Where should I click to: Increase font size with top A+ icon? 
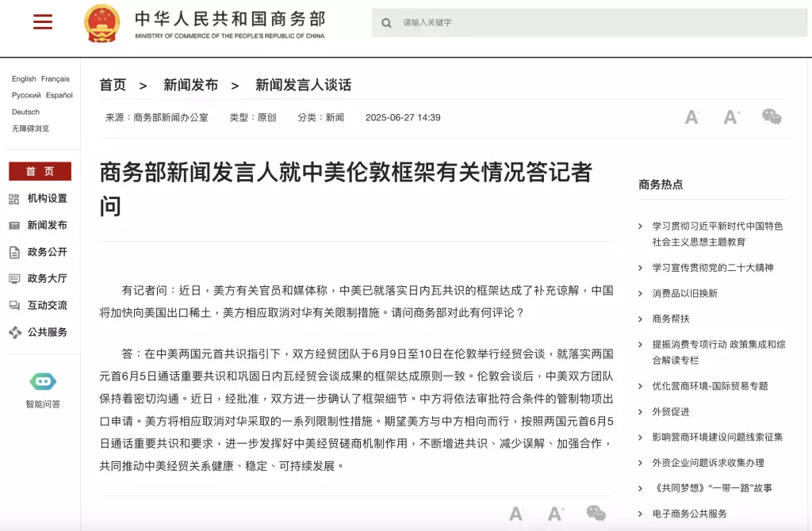(731, 117)
